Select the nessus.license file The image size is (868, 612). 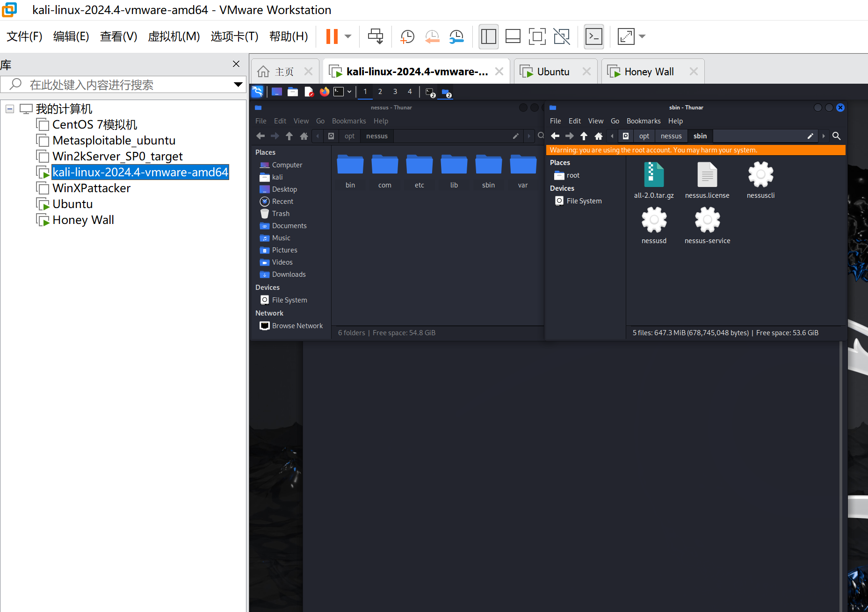(x=707, y=180)
